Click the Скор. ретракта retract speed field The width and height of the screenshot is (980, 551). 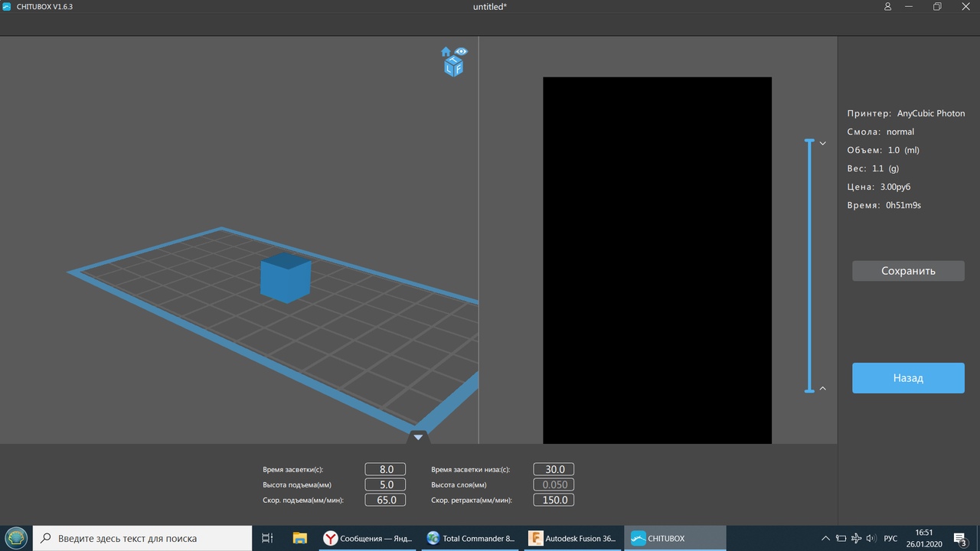[x=554, y=500]
